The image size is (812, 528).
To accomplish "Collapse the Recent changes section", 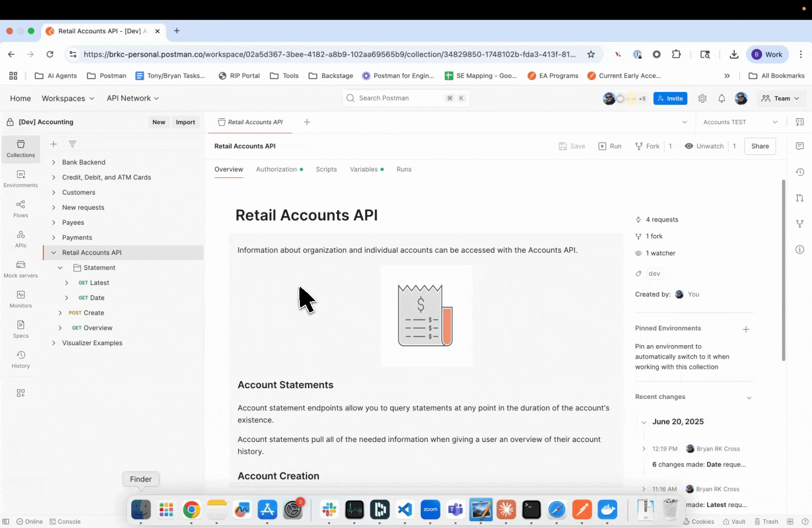I will click(749, 397).
